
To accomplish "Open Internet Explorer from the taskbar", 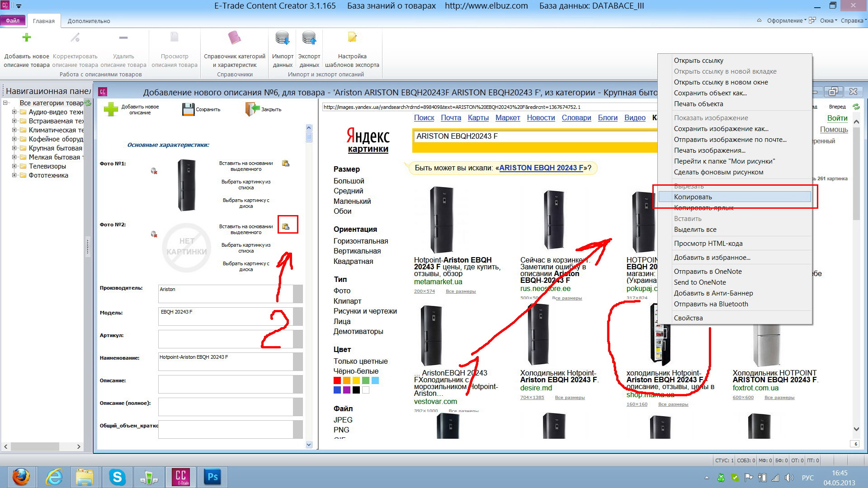I will coord(54,477).
